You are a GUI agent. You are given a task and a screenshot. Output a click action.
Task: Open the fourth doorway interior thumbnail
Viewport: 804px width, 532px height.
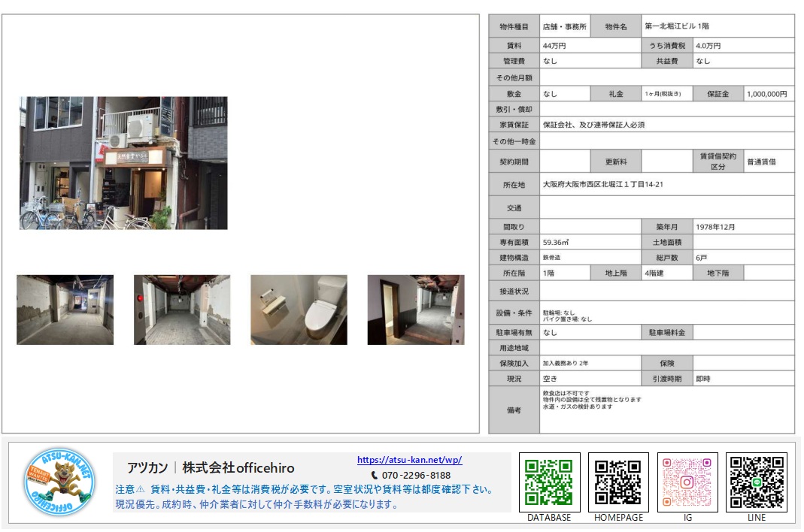pyautogui.click(x=416, y=310)
